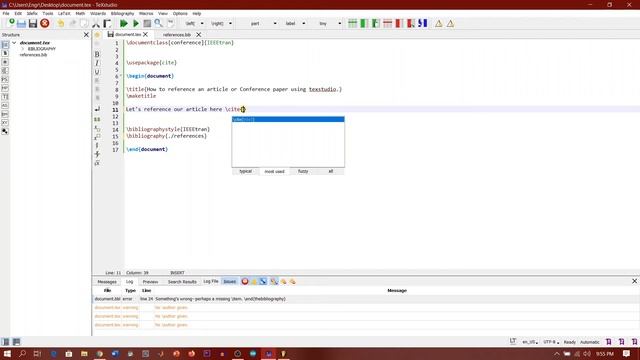Click line 14 \bibliographystyle{IEEEtran} in editor
The height and width of the screenshot is (360, 640).
pyautogui.click(x=168, y=129)
